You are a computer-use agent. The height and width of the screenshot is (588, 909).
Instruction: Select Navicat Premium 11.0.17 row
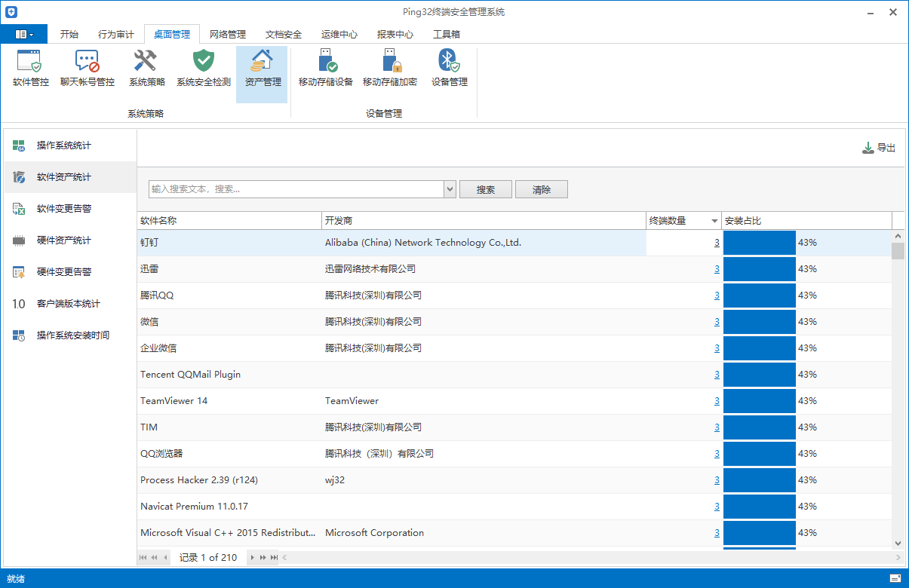(514, 507)
